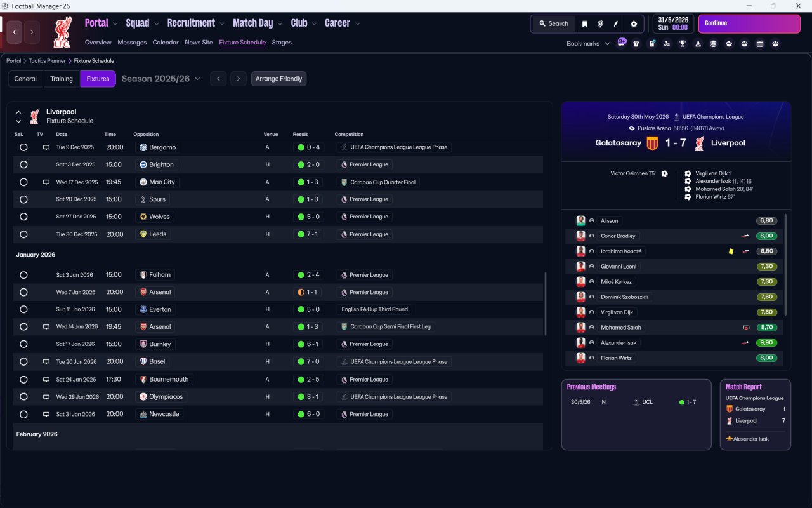Click the 30/5/26 previous meeting row
Screen dimensions: 812x508
click(x=636, y=402)
